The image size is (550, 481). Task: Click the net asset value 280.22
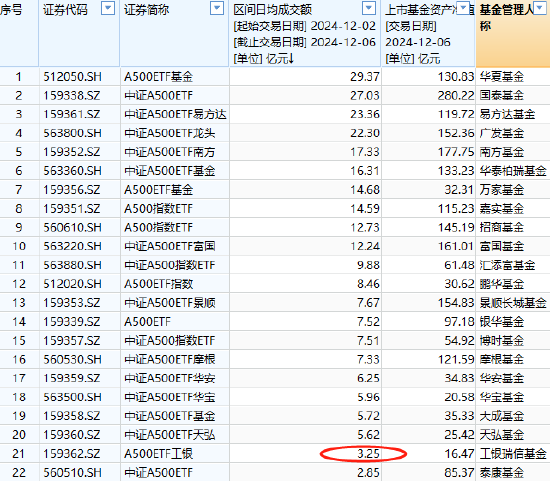[x=456, y=95]
